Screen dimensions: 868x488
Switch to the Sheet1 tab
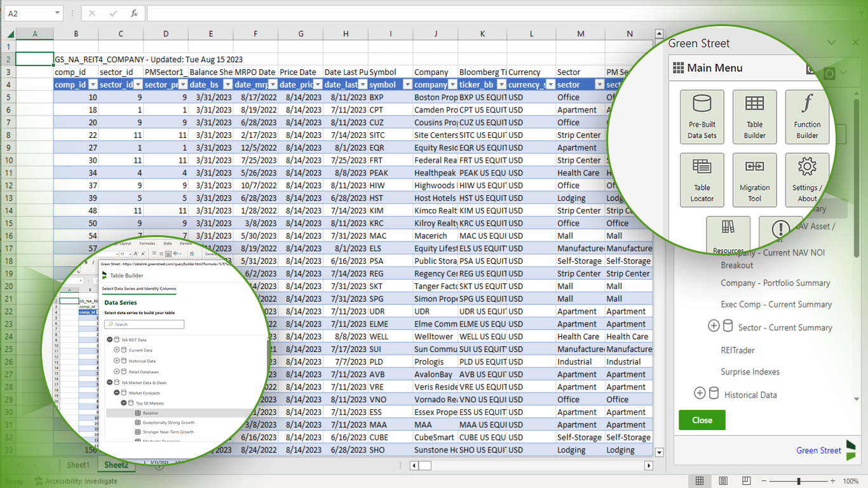(x=78, y=464)
